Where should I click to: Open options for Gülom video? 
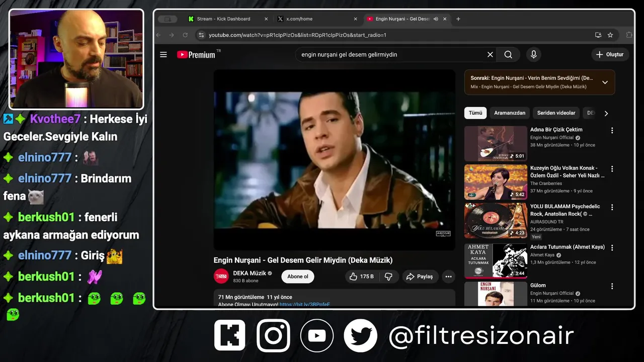pyautogui.click(x=612, y=286)
